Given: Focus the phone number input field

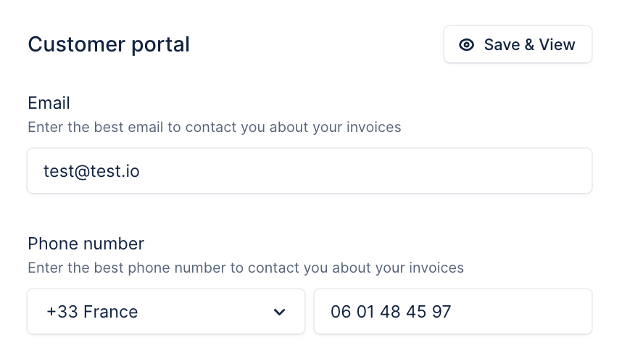Looking at the screenshot, I should coord(453,311).
